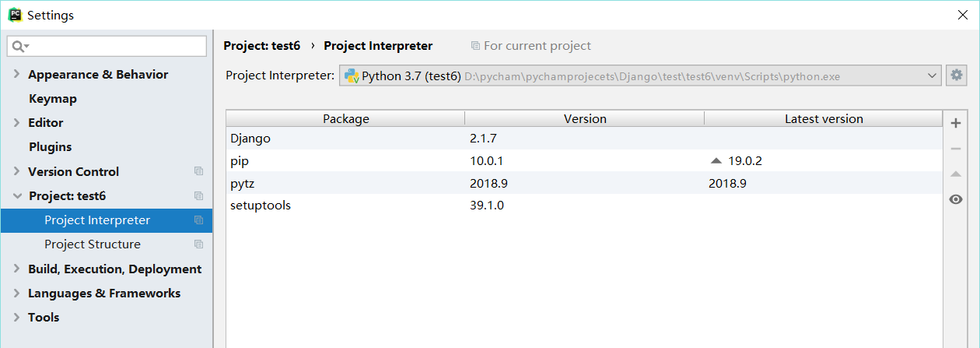Select Appearance & Behavior label
Screen dimensions: 980x348
98,75
